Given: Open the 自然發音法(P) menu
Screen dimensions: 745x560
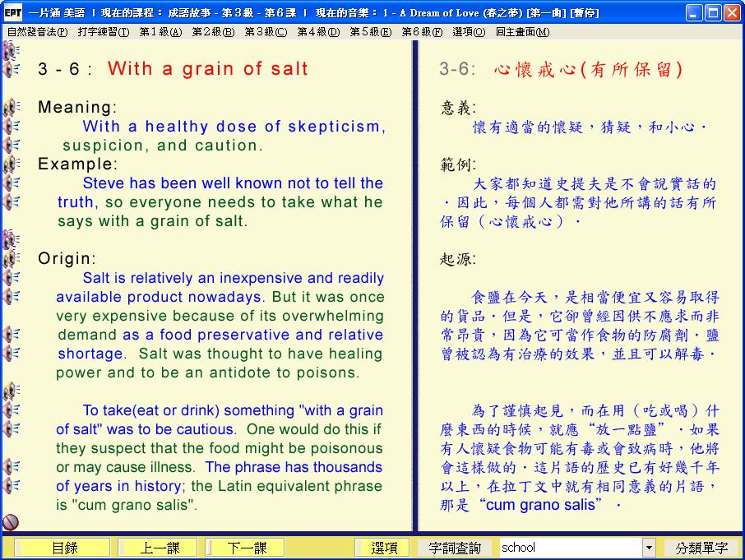Looking at the screenshot, I should click(37, 32).
